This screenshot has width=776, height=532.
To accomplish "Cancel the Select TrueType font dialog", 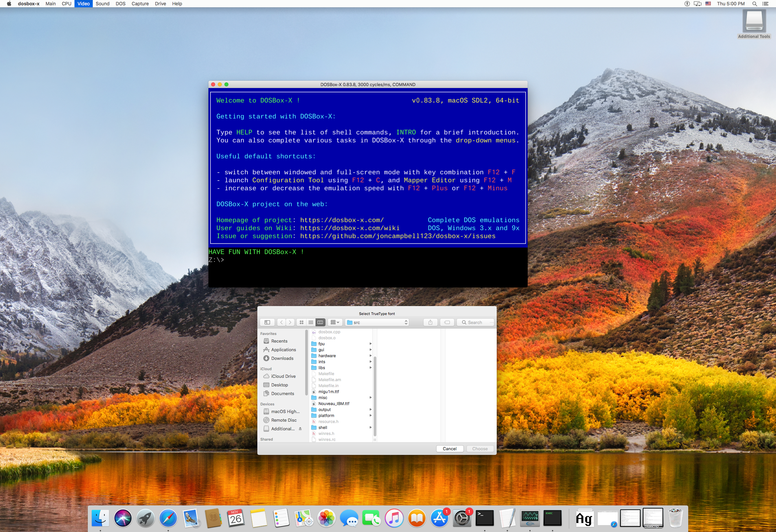I will (x=450, y=449).
